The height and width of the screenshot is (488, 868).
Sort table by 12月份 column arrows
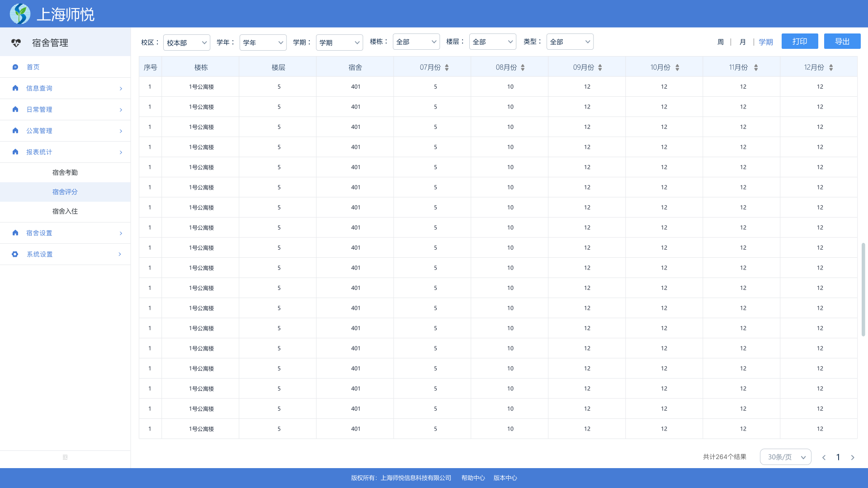tap(831, 67)
